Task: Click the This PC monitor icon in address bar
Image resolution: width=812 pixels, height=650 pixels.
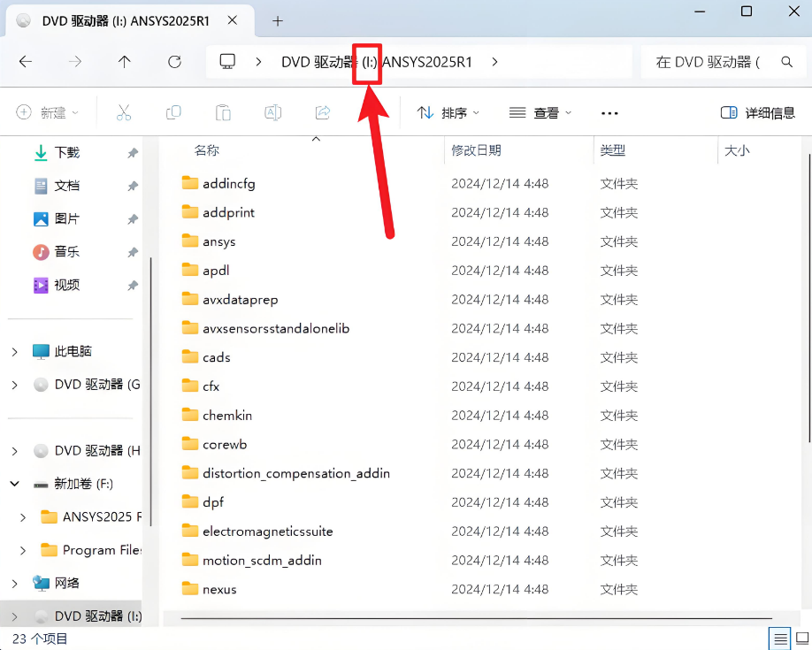Action: 227,62
